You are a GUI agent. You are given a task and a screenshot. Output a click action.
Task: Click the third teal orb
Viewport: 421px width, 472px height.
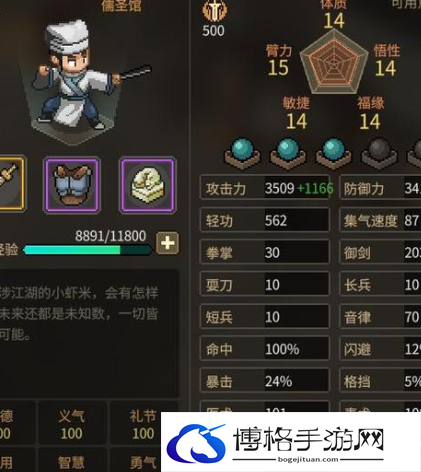(333, 154)
